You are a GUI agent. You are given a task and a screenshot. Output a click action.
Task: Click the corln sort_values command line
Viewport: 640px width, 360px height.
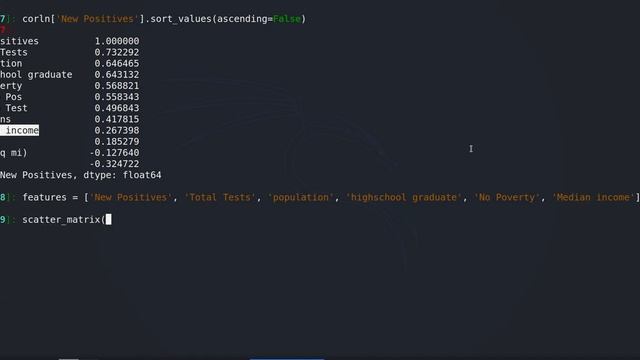164,19
